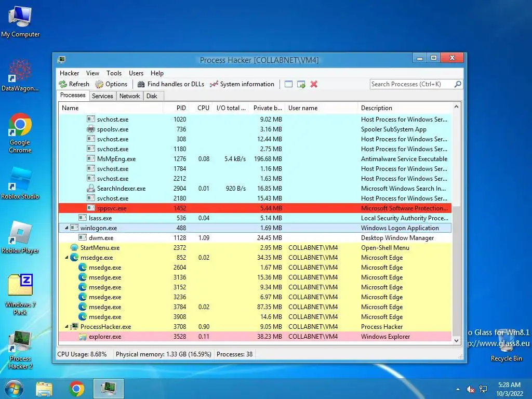The image size is (532, 399).
Task: Open the Recycle Bin on desktop
Action: (x=506, y=346)
